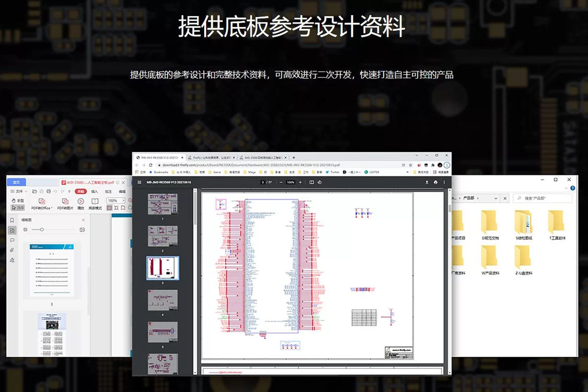Screen dimensions: 588x392
Task: Open the S结构图纸 folder in Explorer
Action: 523,225
